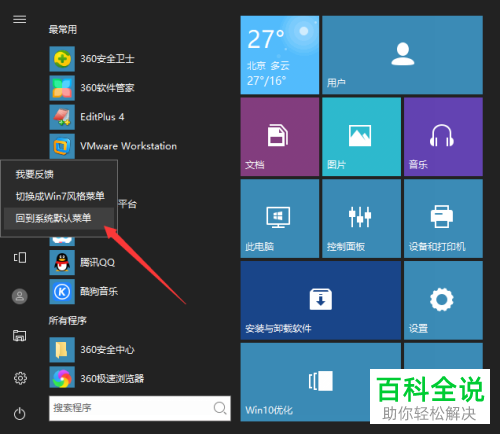The width and height of the screenshot is (500, 434).
Task: Select 我要反馈 in context menu
Action: (59, 174)
